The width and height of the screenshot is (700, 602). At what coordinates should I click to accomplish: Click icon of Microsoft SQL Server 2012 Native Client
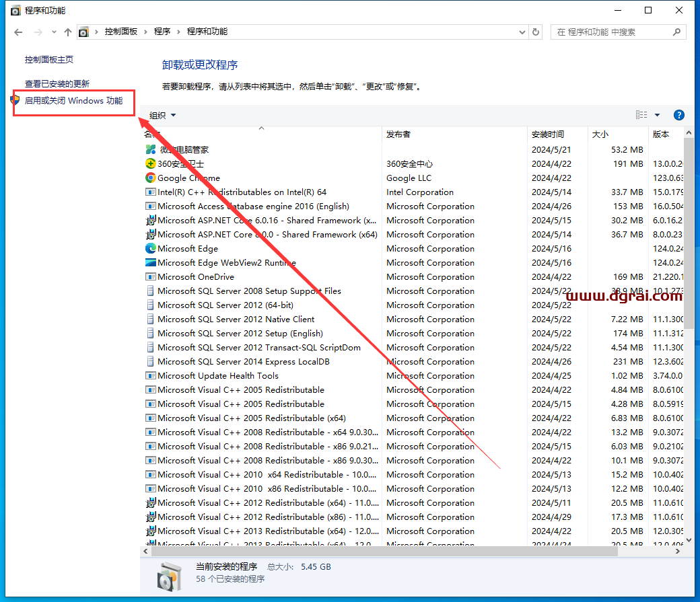(x=151, y=319)
